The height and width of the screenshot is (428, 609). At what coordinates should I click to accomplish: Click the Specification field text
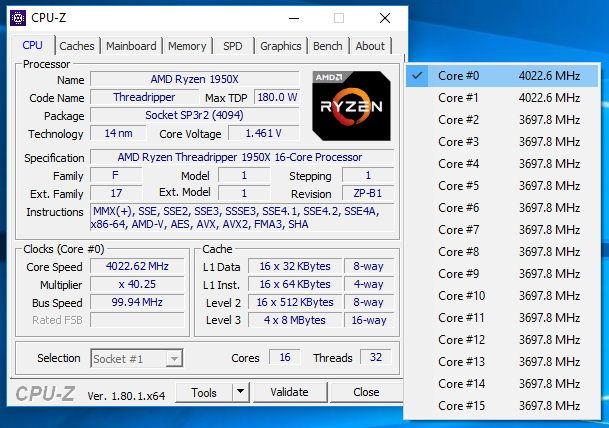coord(242,157)
